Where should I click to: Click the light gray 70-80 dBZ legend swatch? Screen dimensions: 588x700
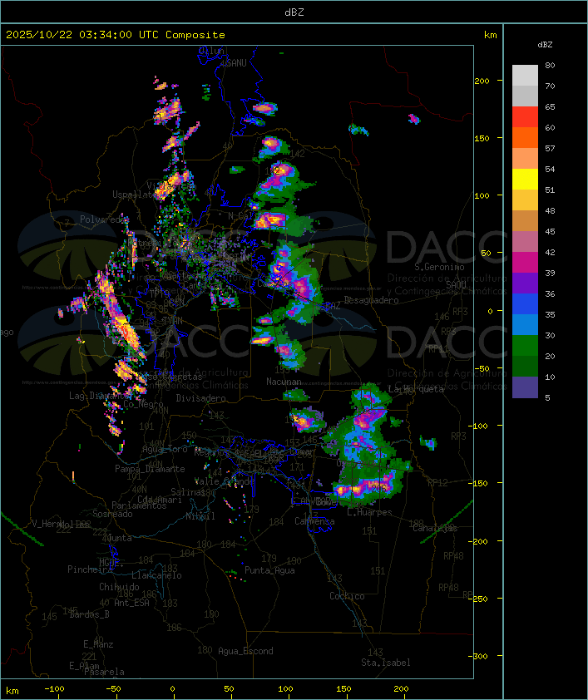[x=525, y=76]
